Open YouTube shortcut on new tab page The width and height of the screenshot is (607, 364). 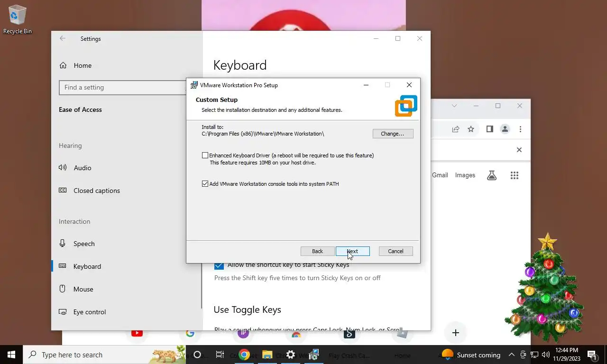(x=137, y=333)
